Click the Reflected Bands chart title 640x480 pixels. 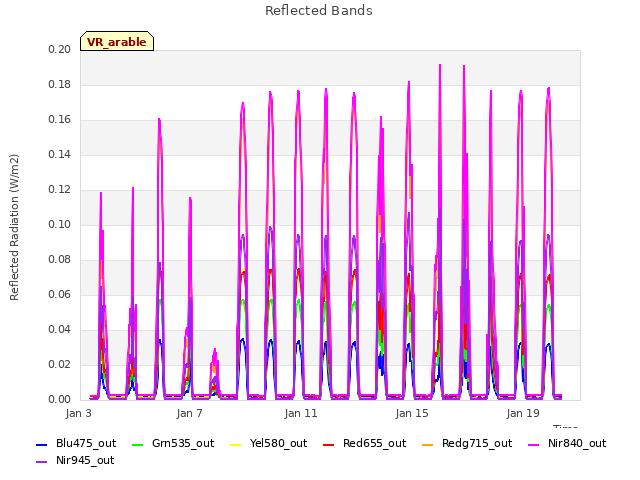[319, 11]
